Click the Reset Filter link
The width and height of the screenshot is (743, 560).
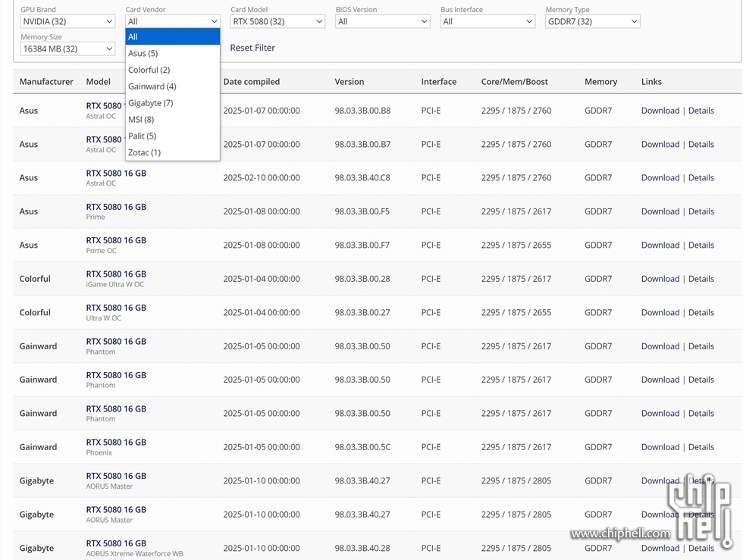click(x=252, y=48)
